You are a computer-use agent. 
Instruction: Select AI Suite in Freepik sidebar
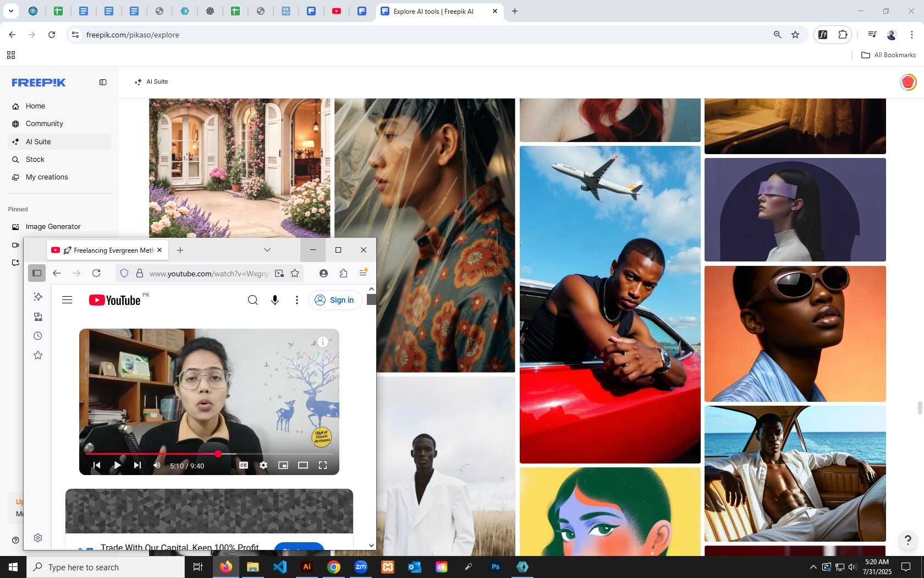coord(59,141)
